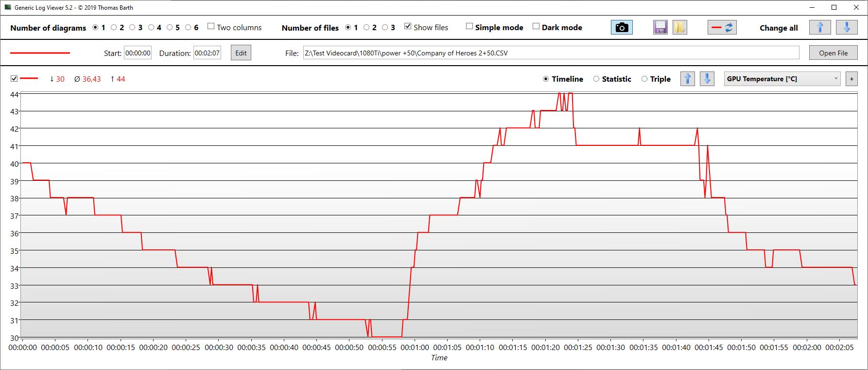Viewport: 868px width, 370px height.
Task: Click the Change all label
Action: tap(779, 28)
